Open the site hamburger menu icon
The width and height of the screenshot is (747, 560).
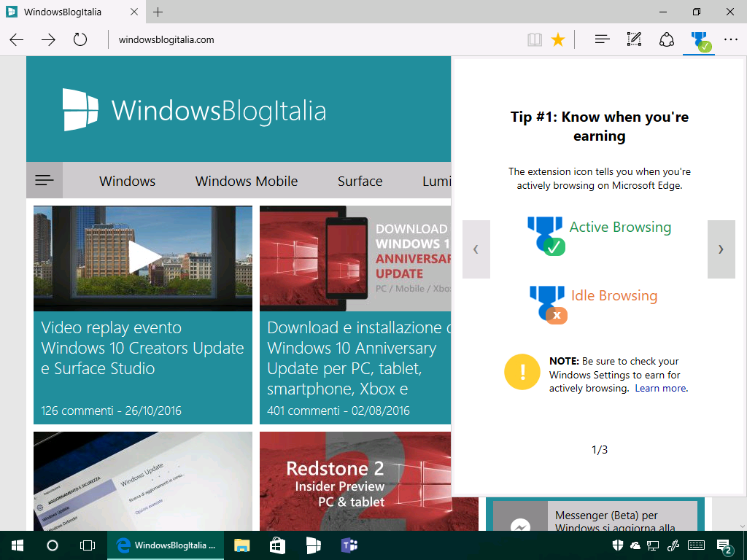click(x=44, y=181)
